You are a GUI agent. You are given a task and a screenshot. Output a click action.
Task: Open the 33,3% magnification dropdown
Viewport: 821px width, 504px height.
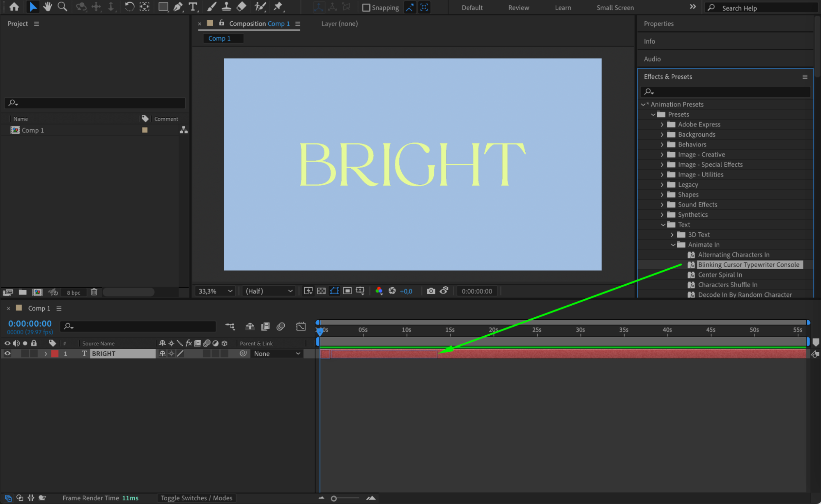tap(215, 291)
